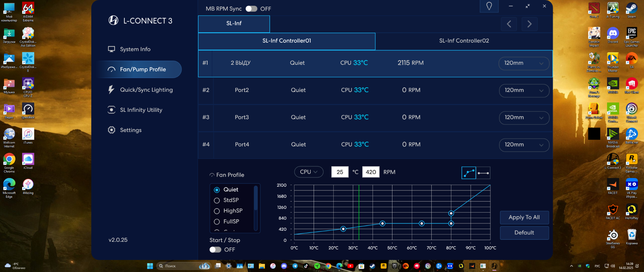
Task: Open the 120mm size dropdown for Port2
Action: [x=524, y=90]
